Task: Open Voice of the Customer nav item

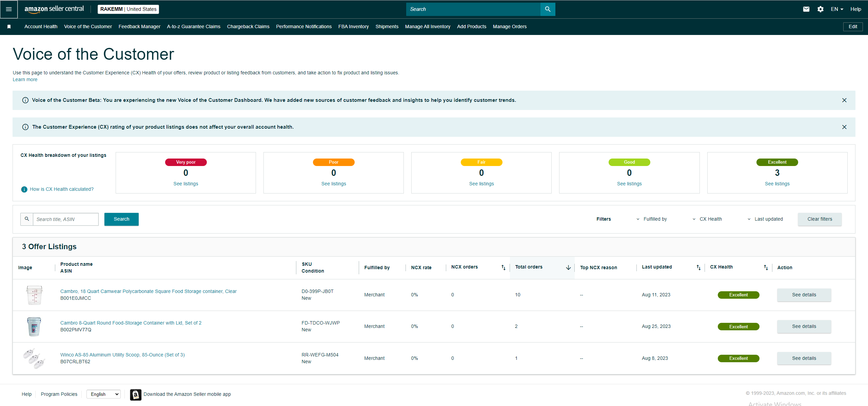Action: point(88,26)
